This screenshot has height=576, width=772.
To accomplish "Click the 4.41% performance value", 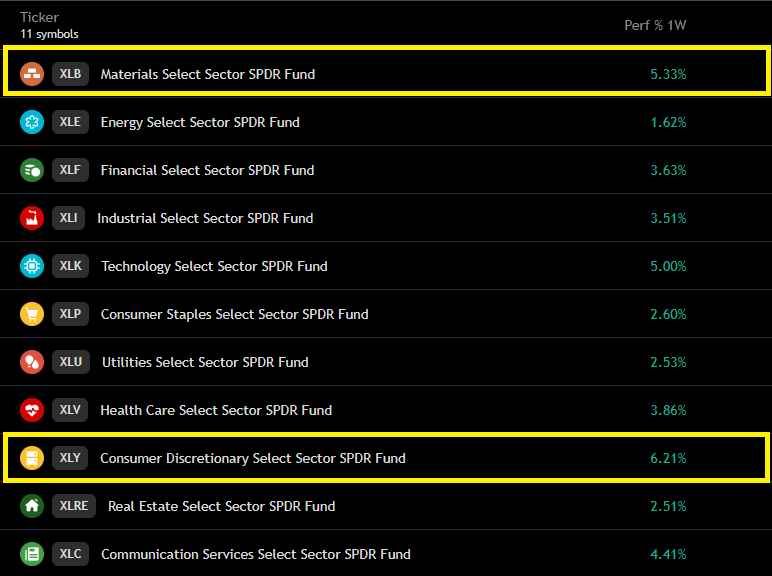I will point(668,554).
